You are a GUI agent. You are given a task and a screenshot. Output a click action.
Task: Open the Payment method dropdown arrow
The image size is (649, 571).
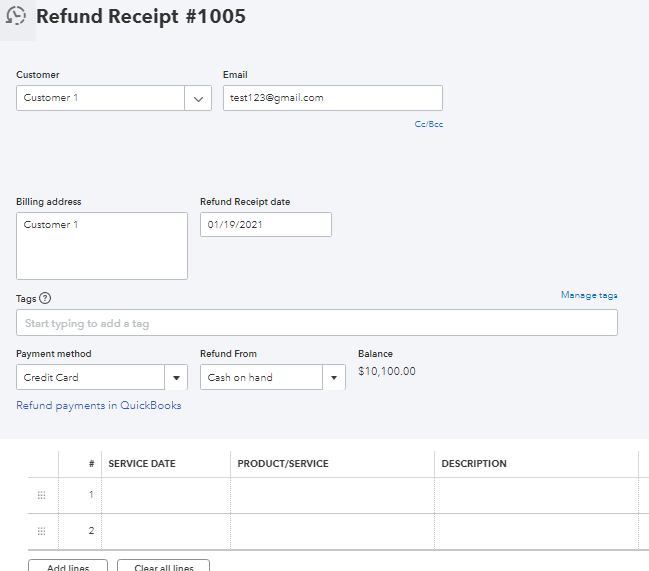tap(177, 377)
